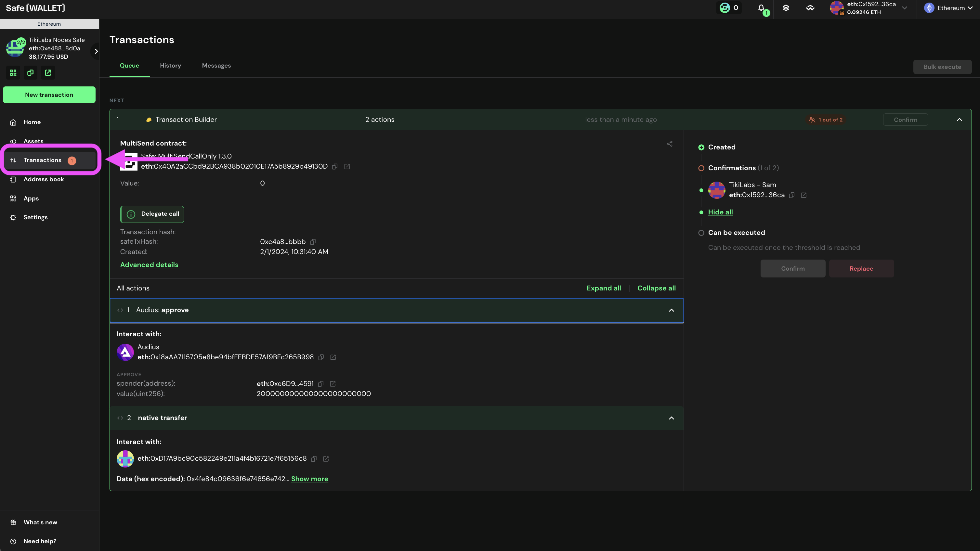The image size is (980, 551).
Task: Click the share transaction icon
Action: (x=670, y=144)
